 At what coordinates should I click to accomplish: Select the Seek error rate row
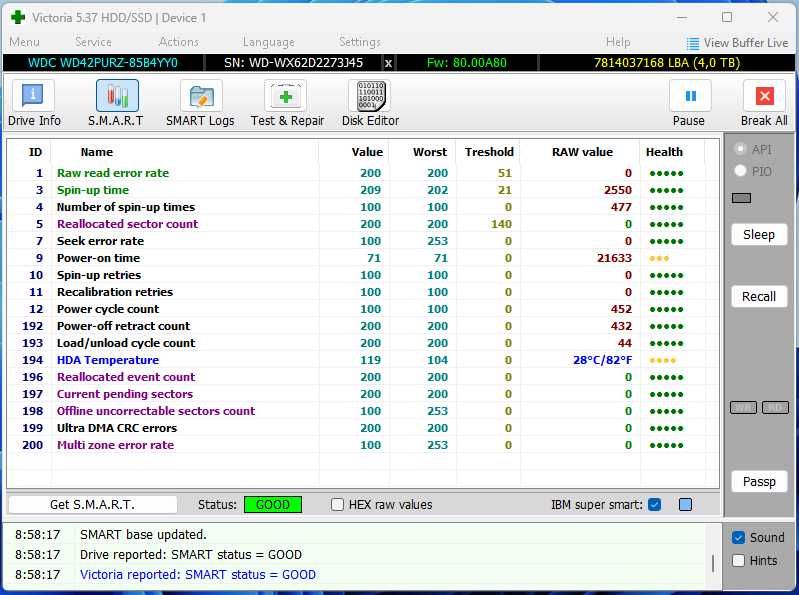(x=362, y=241)
